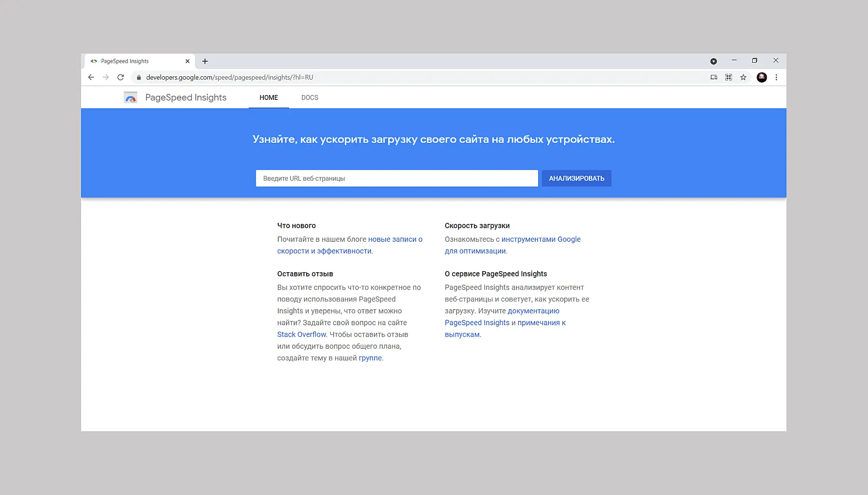Click the browser forward arrow

[106, 77]
